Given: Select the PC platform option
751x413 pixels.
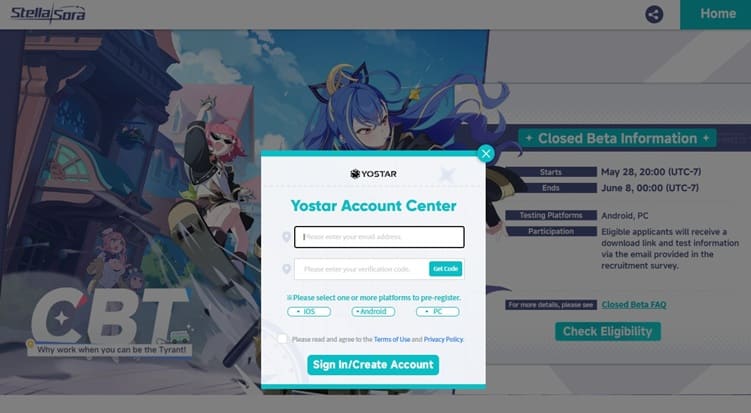Looking at the screenshot, I should tap(437, 311).
